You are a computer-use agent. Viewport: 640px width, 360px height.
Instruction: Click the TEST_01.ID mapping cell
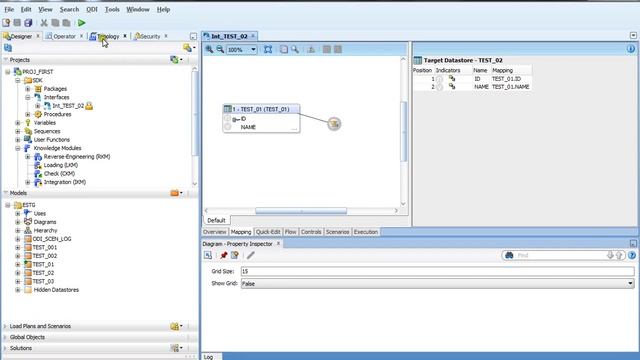pos(506,79)
